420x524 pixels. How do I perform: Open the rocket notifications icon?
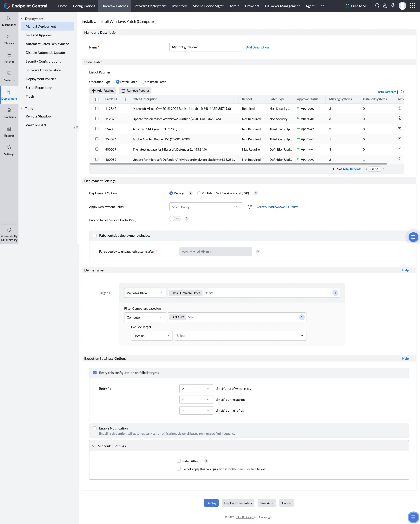(x=385, y=6)
